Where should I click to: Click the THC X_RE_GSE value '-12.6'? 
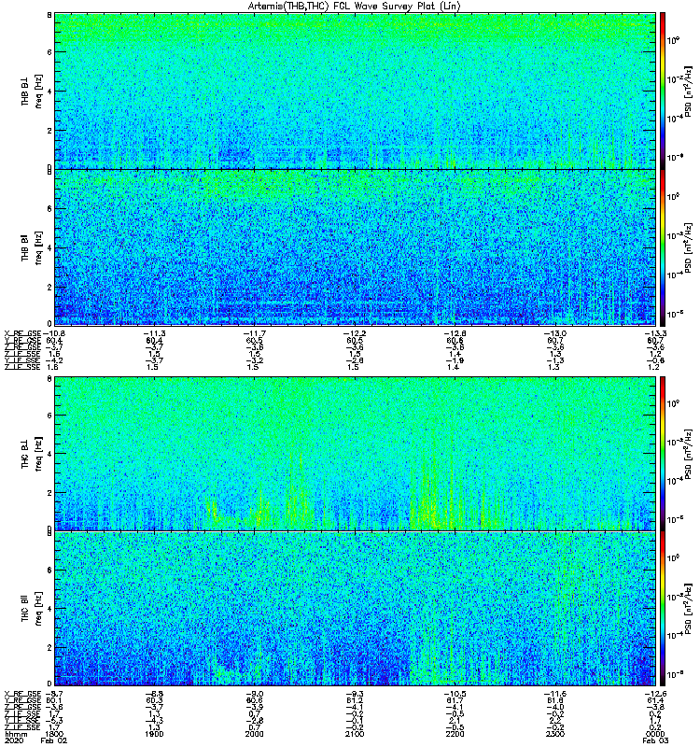point(655,694)
